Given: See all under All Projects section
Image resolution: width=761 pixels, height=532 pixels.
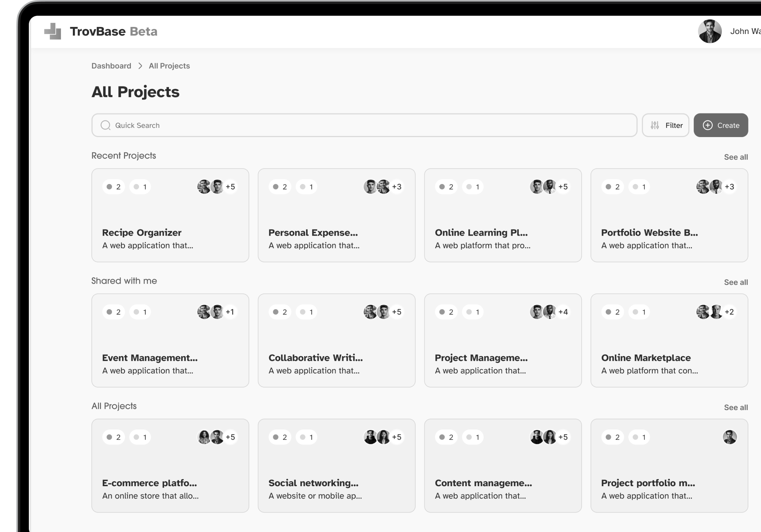Looking at the screenshot, I should 736,407.
